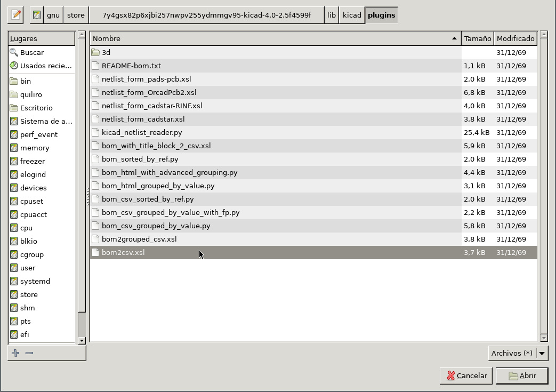Select netlist_form_OrcadPcb2.xsl file
Image resolution: width=556 pixels, height=392 pixels.
coord(314,93)
